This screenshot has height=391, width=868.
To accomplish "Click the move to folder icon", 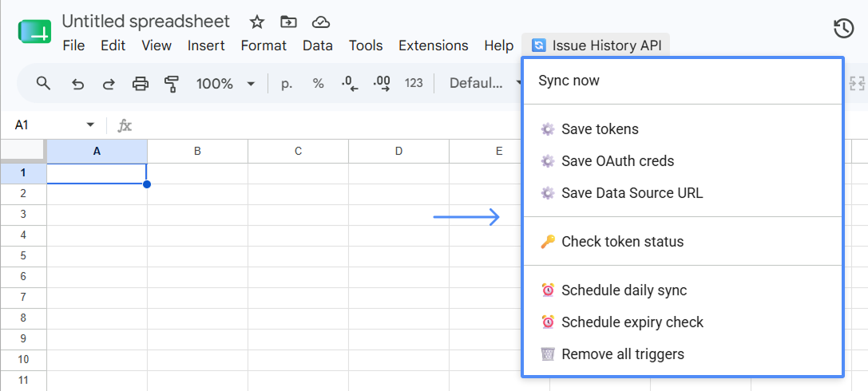I will [x=288, y=22].
